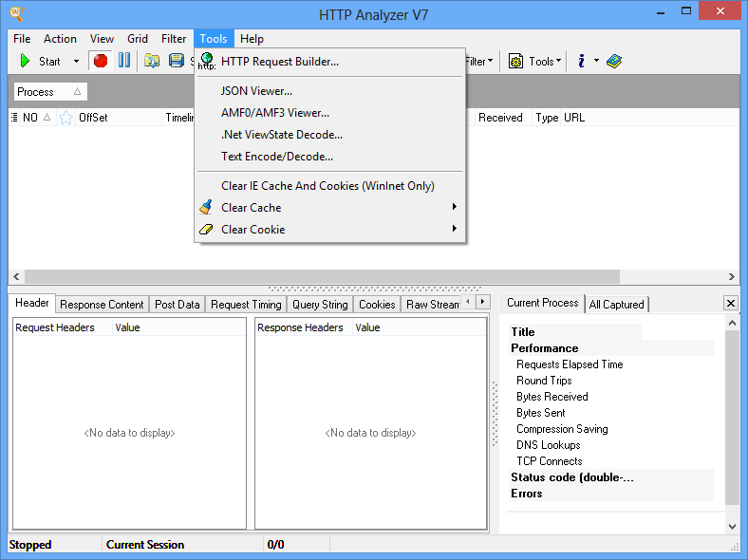Switch to the Query String tab
Image resolution: width=748 pixels, height=560 pixels.
[x=320, y=305]
